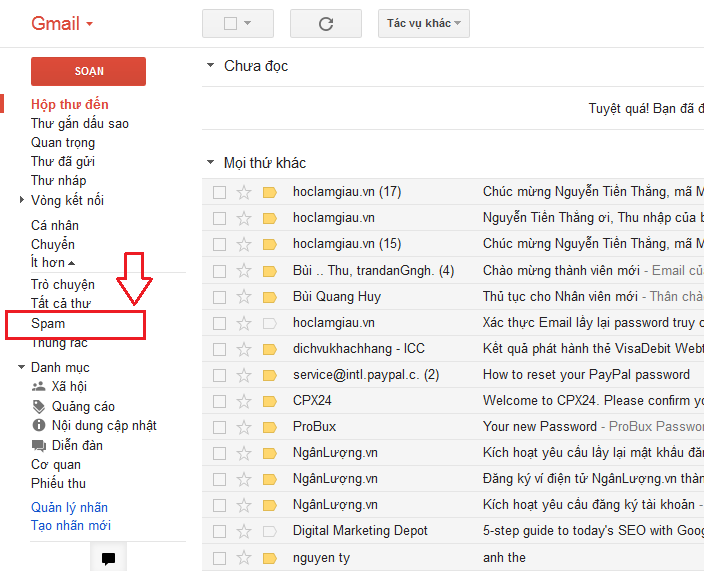704x571 pixels.
Task: Check the Bùi Quang Huy email checkbox
Action: point(220,297)
